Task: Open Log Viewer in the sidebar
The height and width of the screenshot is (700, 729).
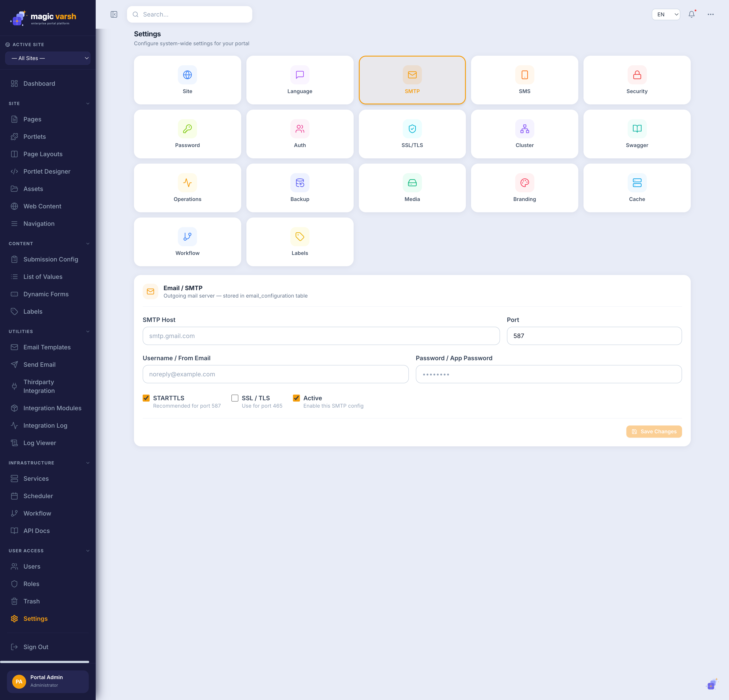Action: 48,443
